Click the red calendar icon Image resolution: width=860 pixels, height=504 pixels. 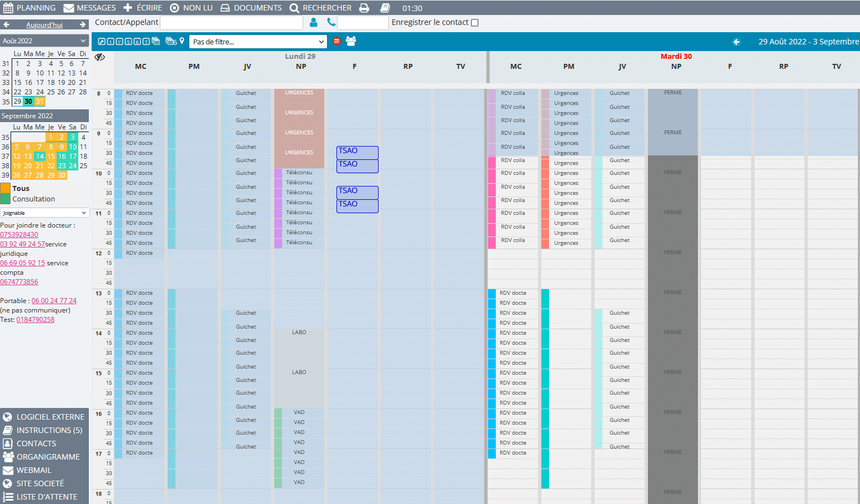[x=336, y=41]
